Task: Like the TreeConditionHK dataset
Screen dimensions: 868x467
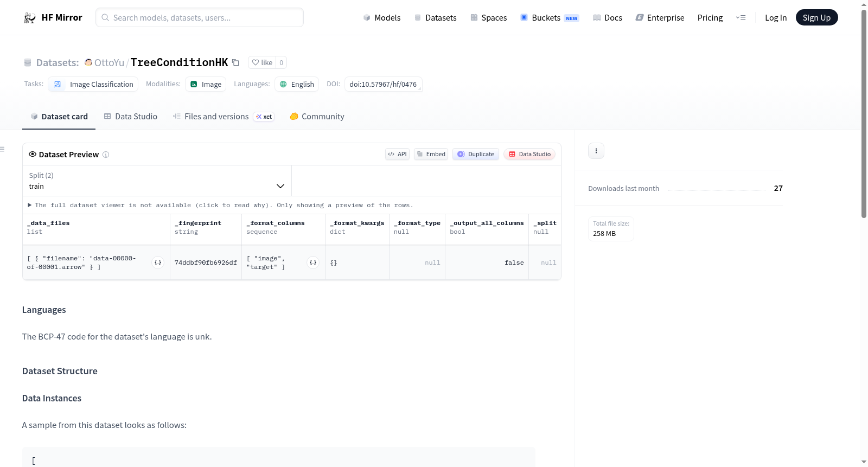Action: point(262,62)
